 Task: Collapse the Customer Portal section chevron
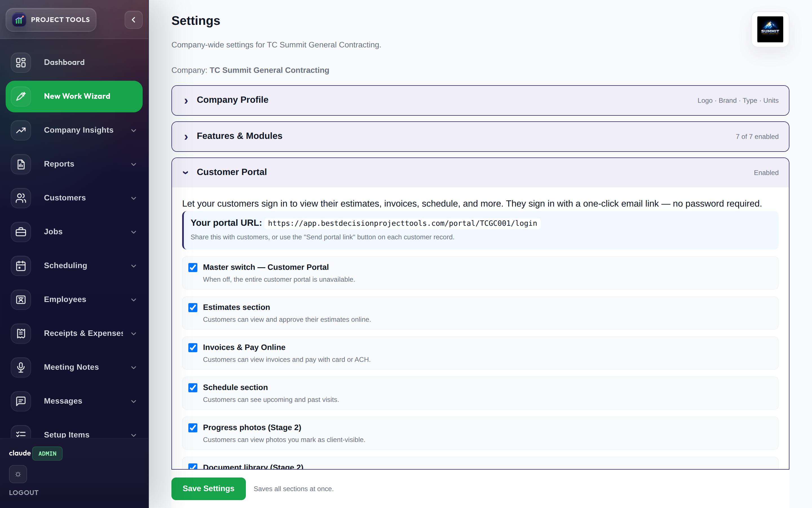pos(186,173)
